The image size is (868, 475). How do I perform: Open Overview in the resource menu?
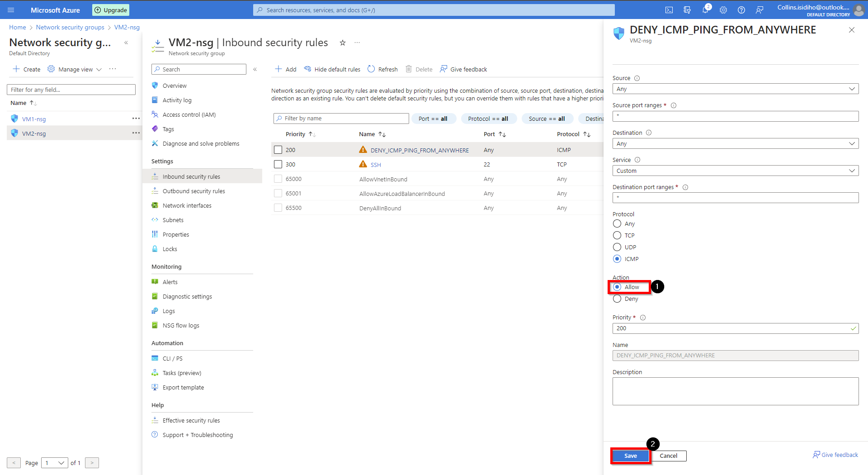tap(175, 85)
